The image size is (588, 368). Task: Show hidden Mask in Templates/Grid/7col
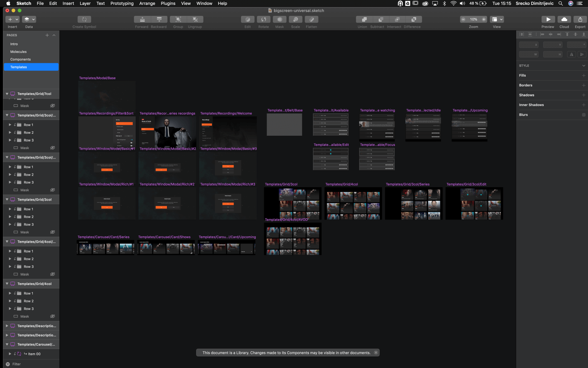point(52,106)
